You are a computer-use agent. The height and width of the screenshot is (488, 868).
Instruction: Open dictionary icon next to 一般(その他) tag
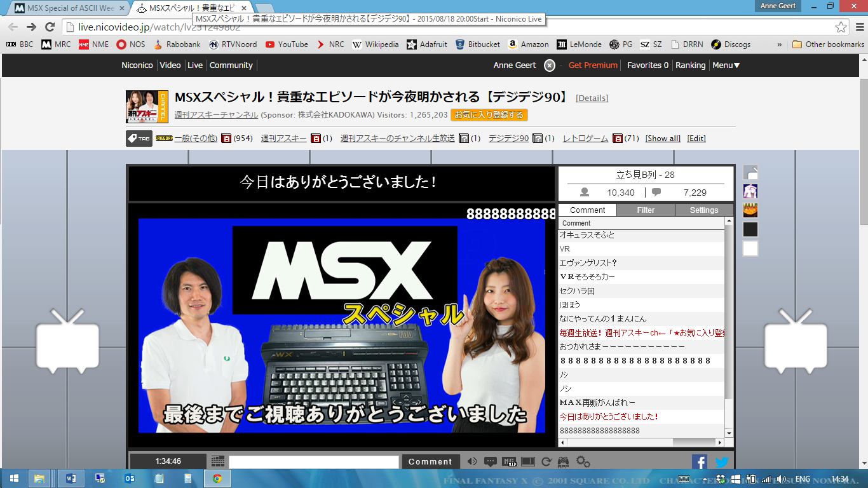pyautogui.click(x=226, y=139)
